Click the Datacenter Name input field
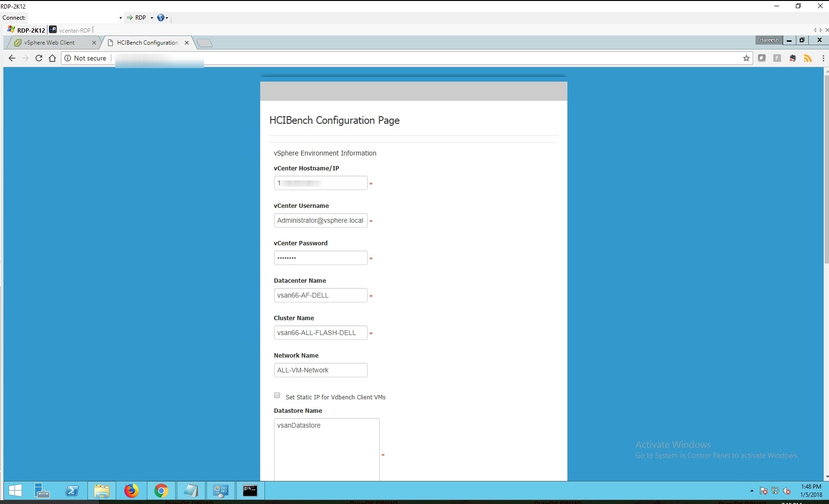829x504 pixels. click(x=320, y=295)
